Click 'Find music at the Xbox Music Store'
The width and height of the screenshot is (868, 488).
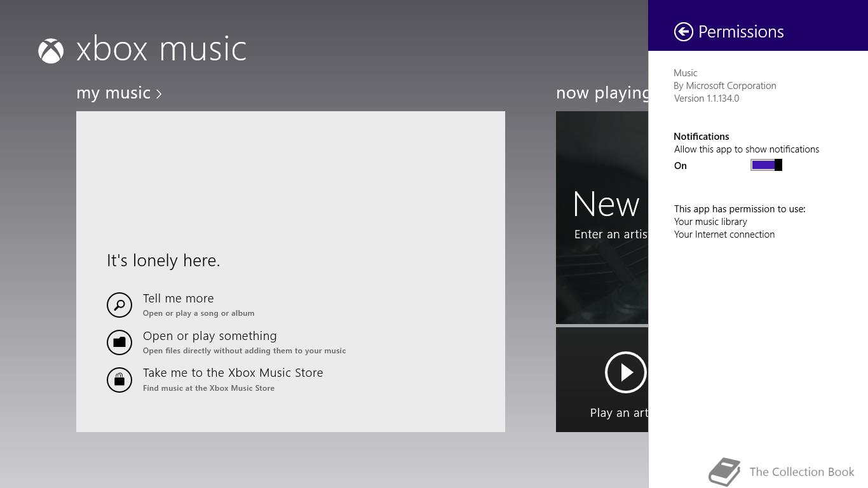coord(208,388)
